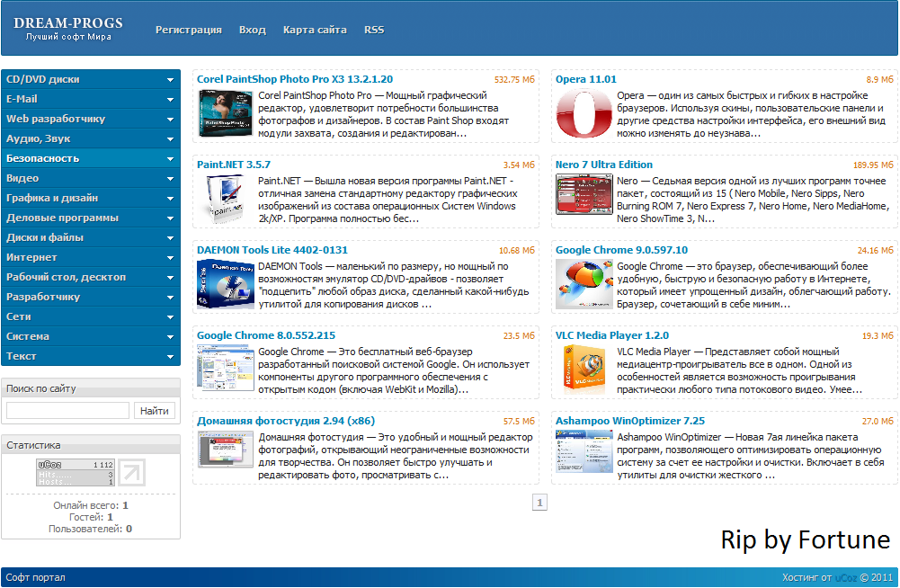Click the arrow icon beside uCoz counter
900x588 pixels.
coord(131,472)
